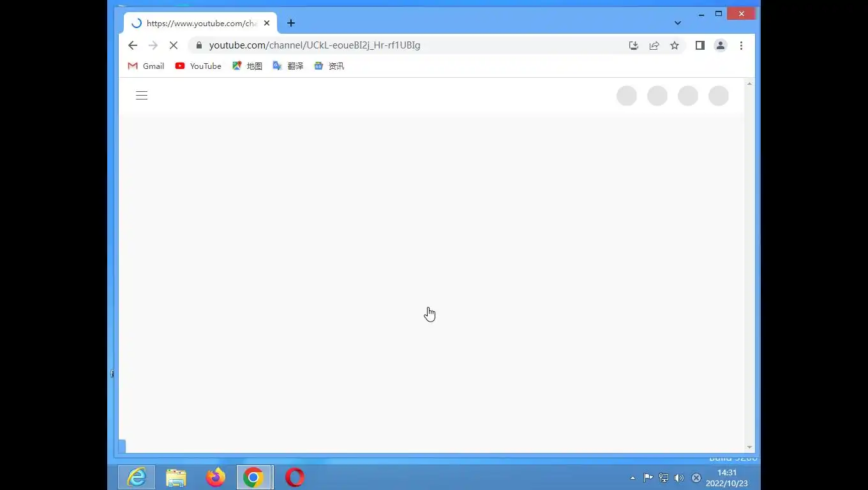Bookmark this tab with the star
Image resolution: width=868 pixels, height=490 pixels.
pyautogui.click(x=675, y=45)
